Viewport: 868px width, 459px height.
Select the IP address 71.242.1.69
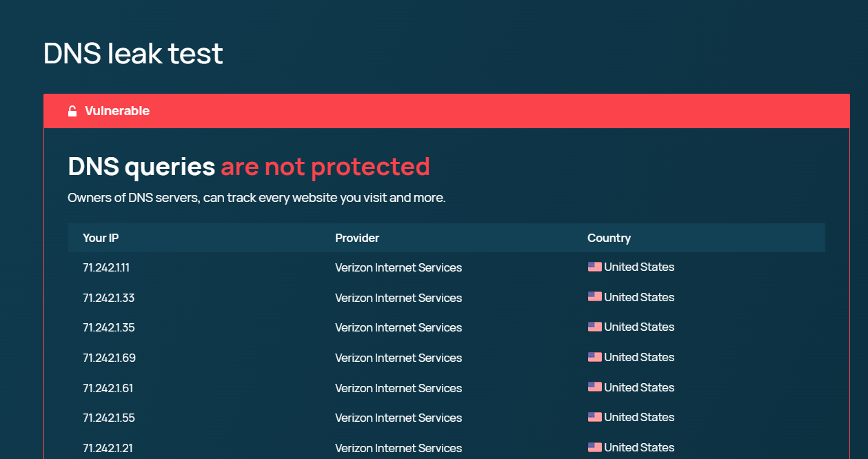[x=109, y=358]
